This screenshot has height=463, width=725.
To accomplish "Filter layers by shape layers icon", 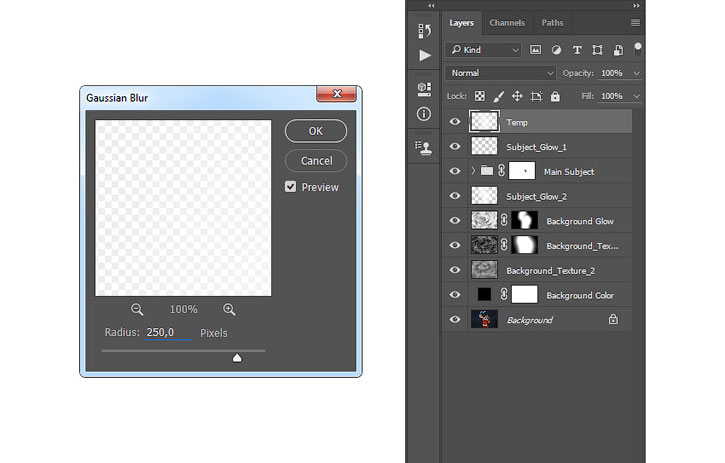I will click(597, 50).
